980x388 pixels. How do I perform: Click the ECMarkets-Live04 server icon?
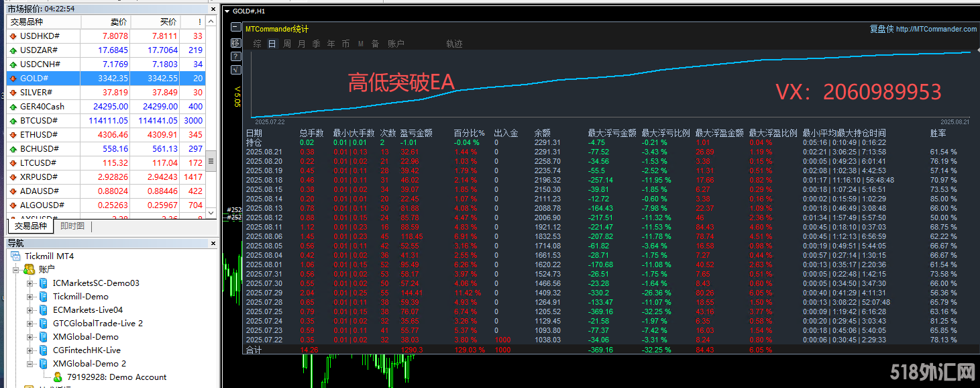click(x=44, y=310)
